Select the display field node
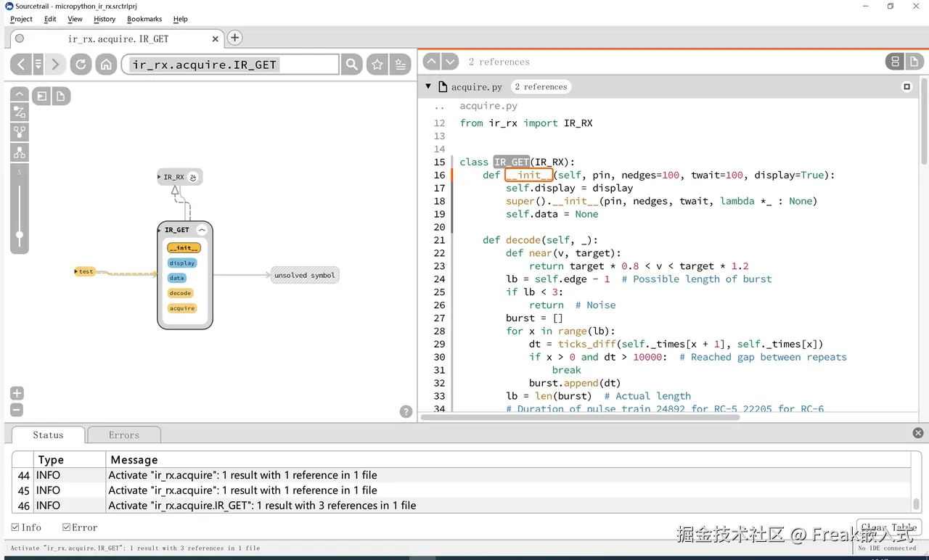 (x=182, y=263)
